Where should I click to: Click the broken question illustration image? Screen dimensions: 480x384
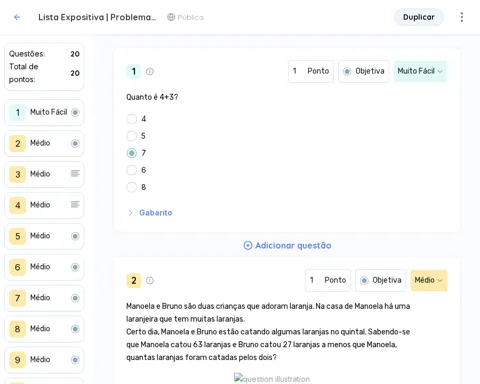point(272,379)
